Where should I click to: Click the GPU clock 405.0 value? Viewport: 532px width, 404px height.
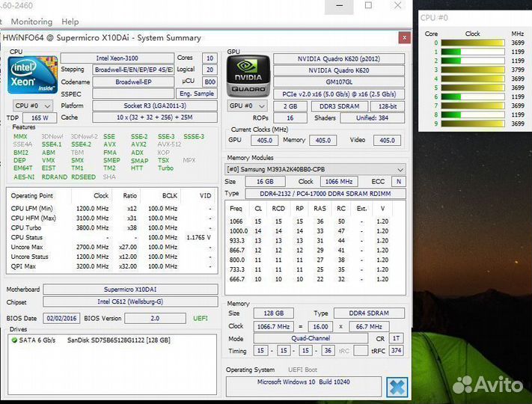pos(265,141)
